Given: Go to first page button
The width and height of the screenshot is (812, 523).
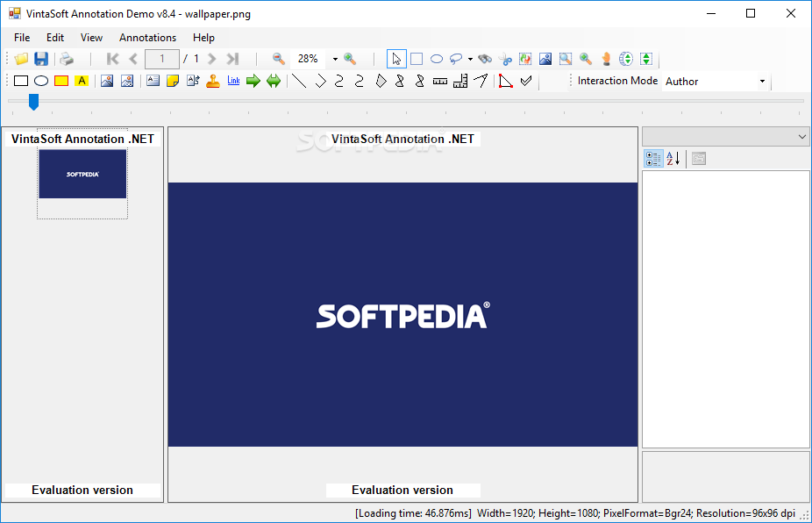Looking at the screenshot, I should click(x=112, y=59).
